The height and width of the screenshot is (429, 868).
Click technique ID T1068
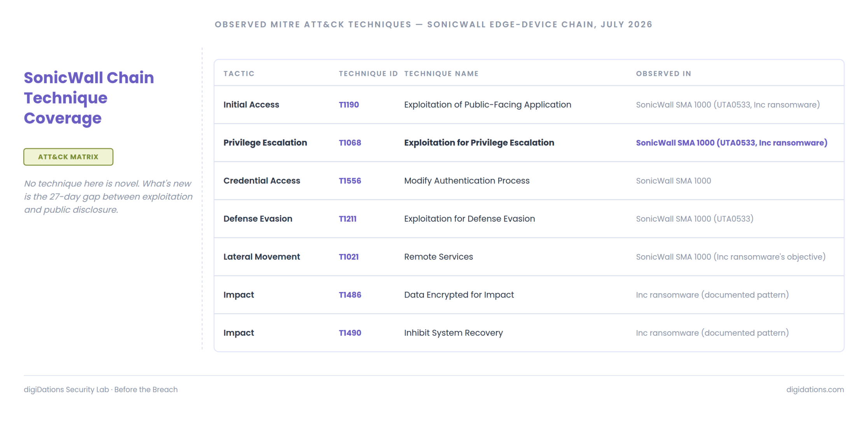pyautogui.click(x=350, y=143)
